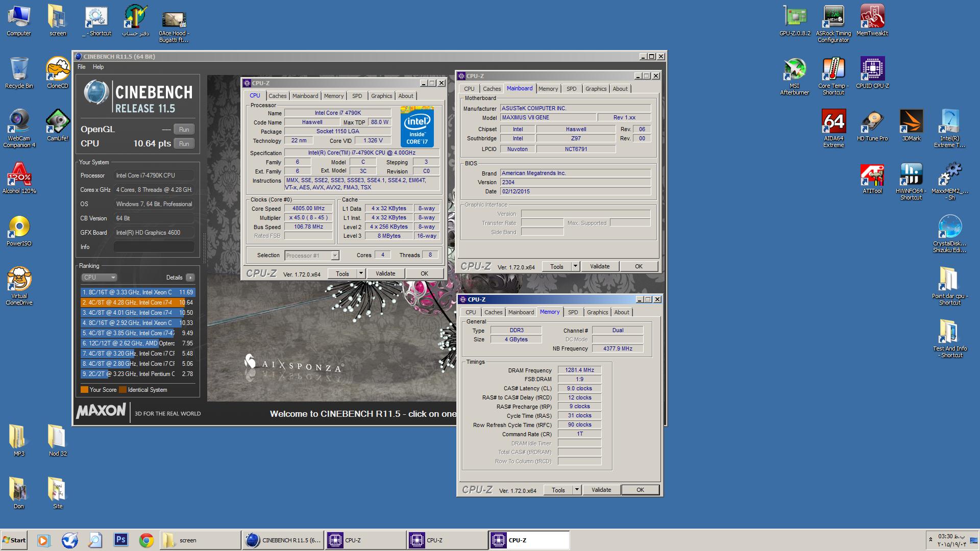
Task: Select ranking row 12C/12T @ 2.62 GHz AMD Opteron
Action: (138, 343)
